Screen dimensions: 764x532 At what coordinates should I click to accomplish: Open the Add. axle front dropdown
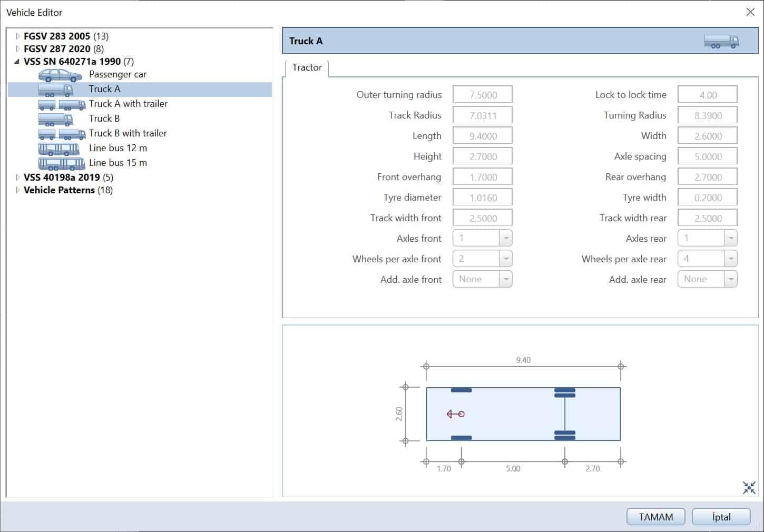(505, 280)
